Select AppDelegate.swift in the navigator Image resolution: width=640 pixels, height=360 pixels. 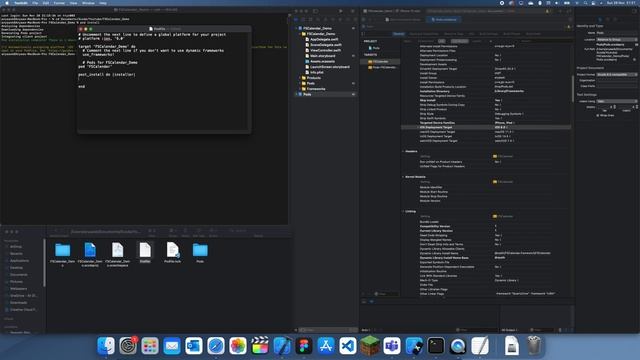pos(324,39)
